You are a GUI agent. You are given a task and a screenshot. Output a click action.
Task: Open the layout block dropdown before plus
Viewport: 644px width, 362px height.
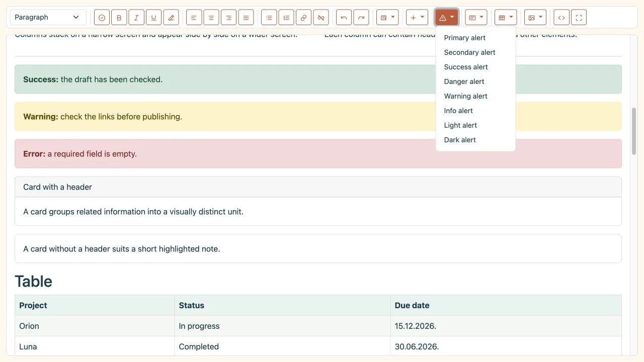(x=387, y=18)
